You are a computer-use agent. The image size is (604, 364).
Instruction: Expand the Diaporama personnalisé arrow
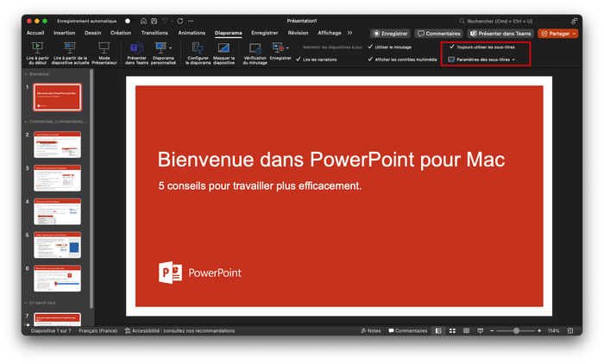(170, 48)
